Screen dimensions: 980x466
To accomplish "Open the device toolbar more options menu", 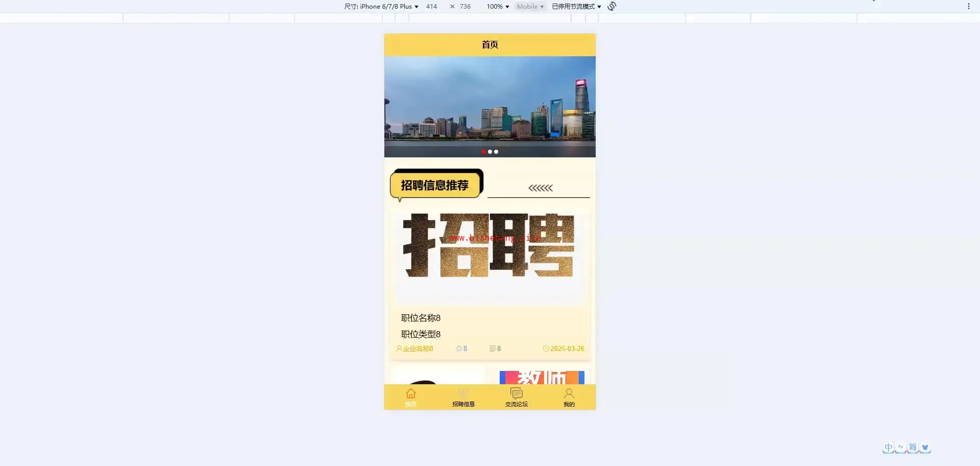I will [x=968, y=7].
